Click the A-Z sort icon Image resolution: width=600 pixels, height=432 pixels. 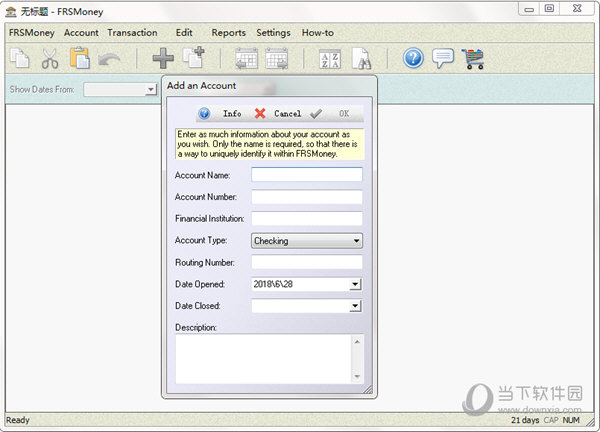coord(330,60)
